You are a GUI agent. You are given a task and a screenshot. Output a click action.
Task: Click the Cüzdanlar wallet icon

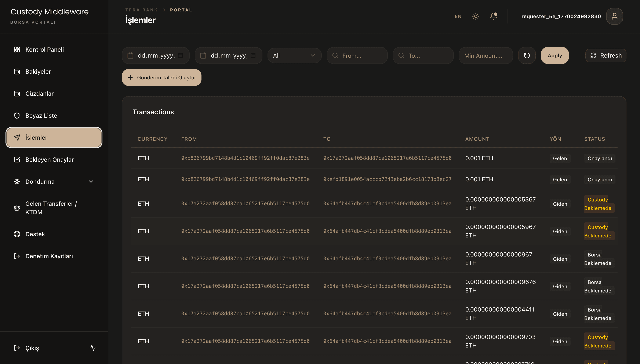pyautogui.click(x=17, y=94)
